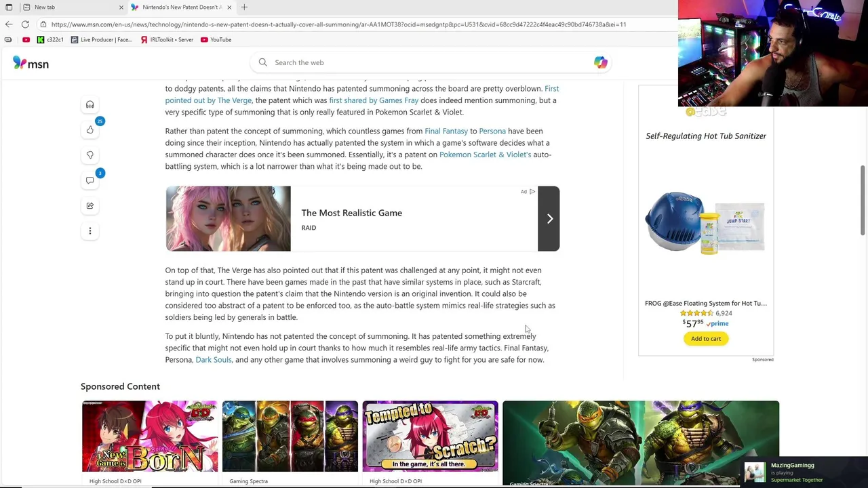Focus the msn.com URL address bar
The image size is (868, 488).
338,24
